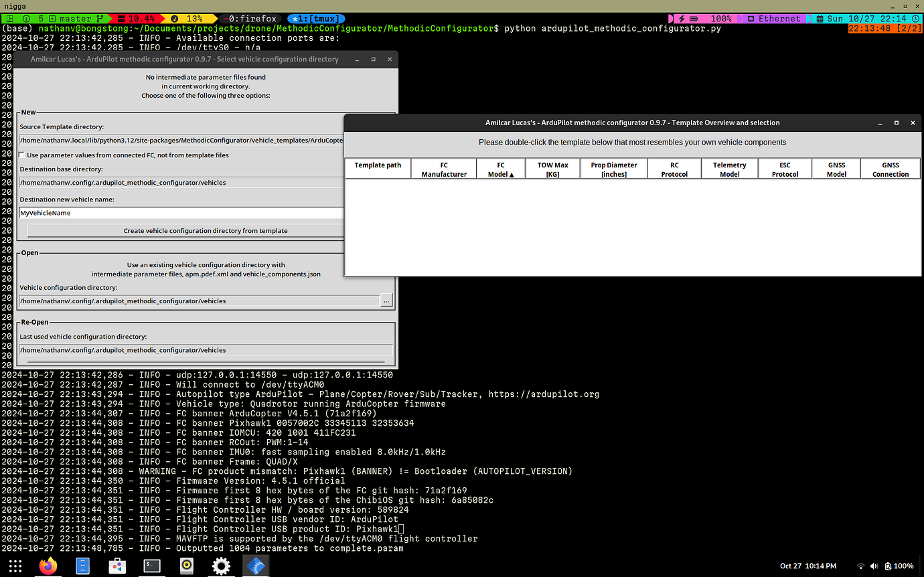Enable 'Use parameter values from connected FC' checkbox
The image size is (924, 577).
(x=20, y=155)
